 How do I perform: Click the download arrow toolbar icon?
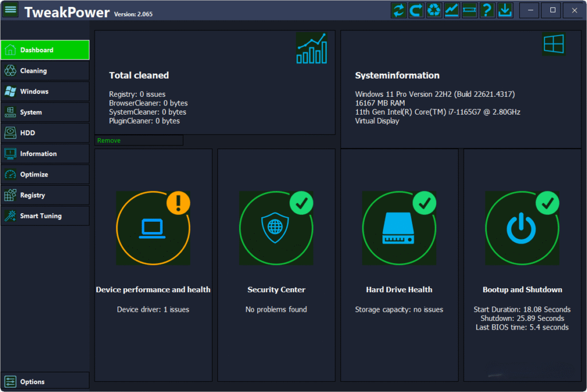(x=505, y=10)
